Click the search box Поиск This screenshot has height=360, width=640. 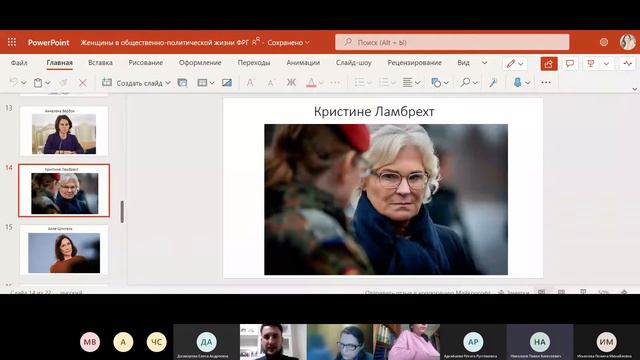(452, 42)
